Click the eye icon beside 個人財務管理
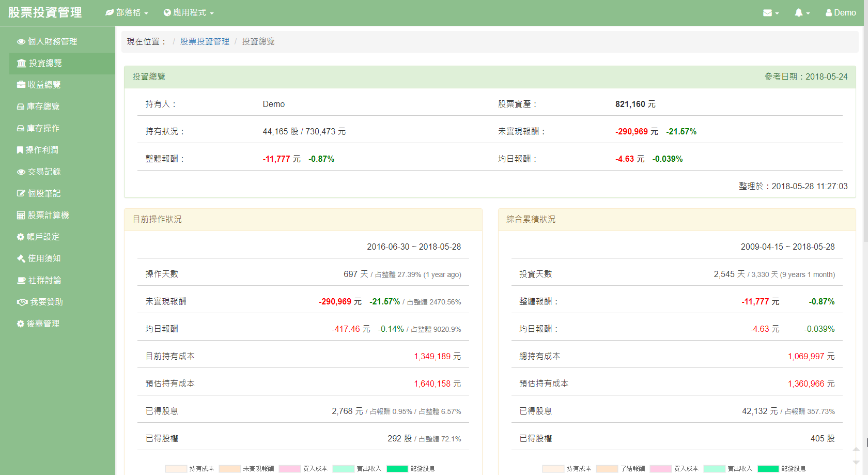This screenshot has height=475, width=868. click(x=21, y=42)
